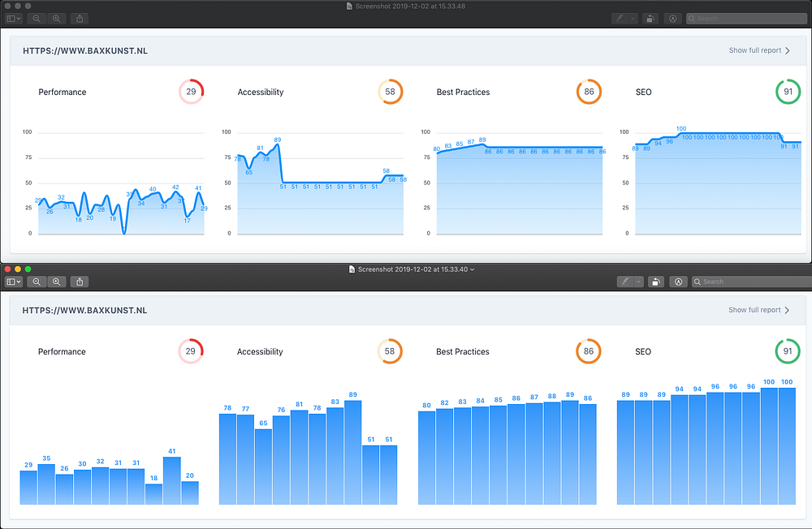The width and height of the screenshot is (812, 529).
Task: Click the 94 point label on SEO line chart
Action: 659,144
